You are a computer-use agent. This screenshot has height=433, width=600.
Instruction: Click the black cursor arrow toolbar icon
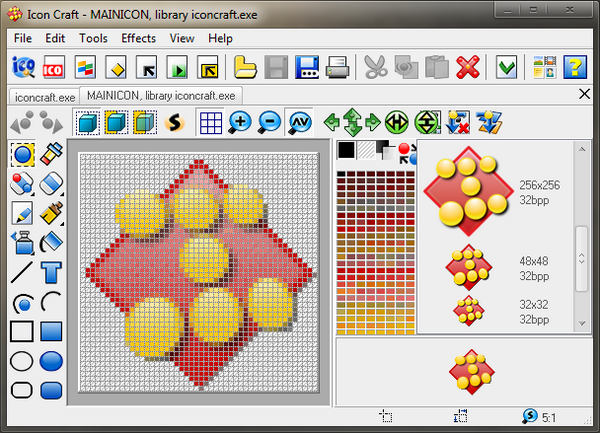pyautogui.click(x=147, y=67)
